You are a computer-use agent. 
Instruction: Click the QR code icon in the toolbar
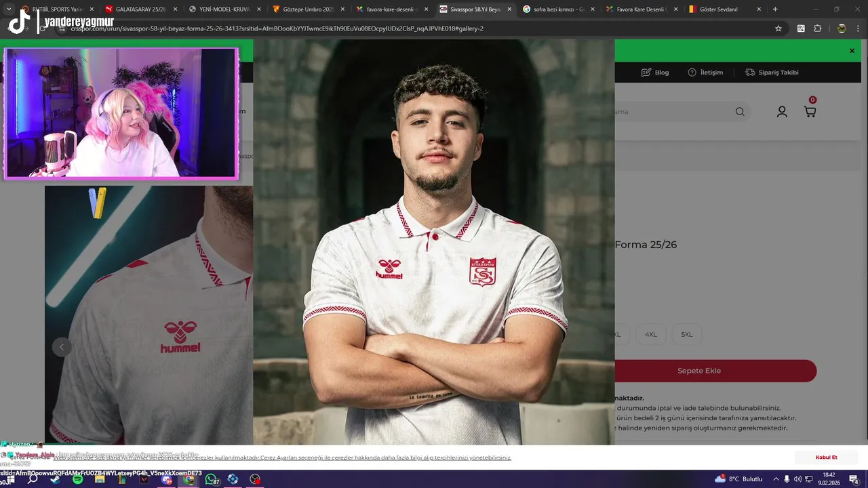[x=801, y=28]
